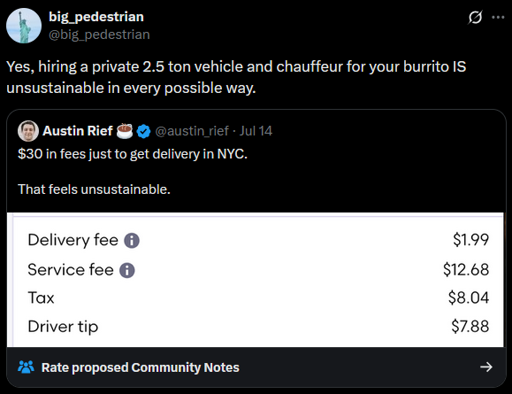This screenshot has width=512, height=394.
Task: Click the Driver tip $7.88 row
Action: click(258, 326)
